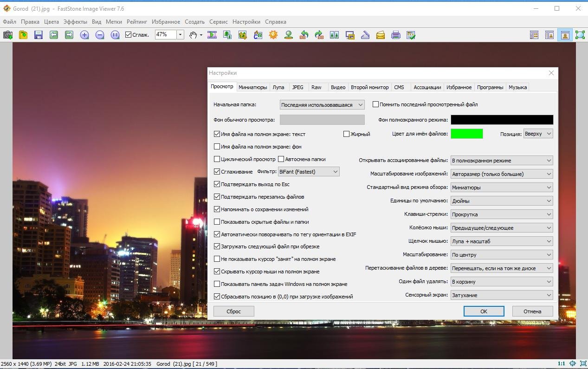Click the zoom out magnifier icon
The height and width of the screenshot is (369, 588).
(x=100, y=35)
